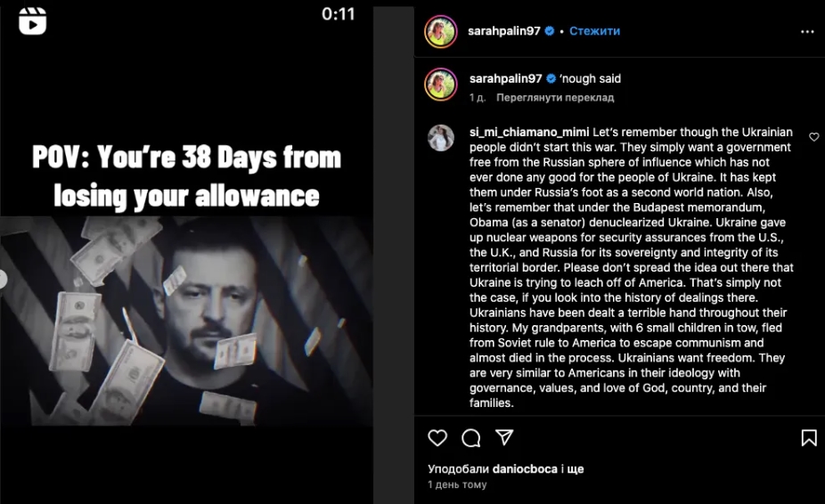Image resolution: width=825 pixels, height=504 pixels.
Task: Save the post with the bookmark icon
Action: [809, 437]
